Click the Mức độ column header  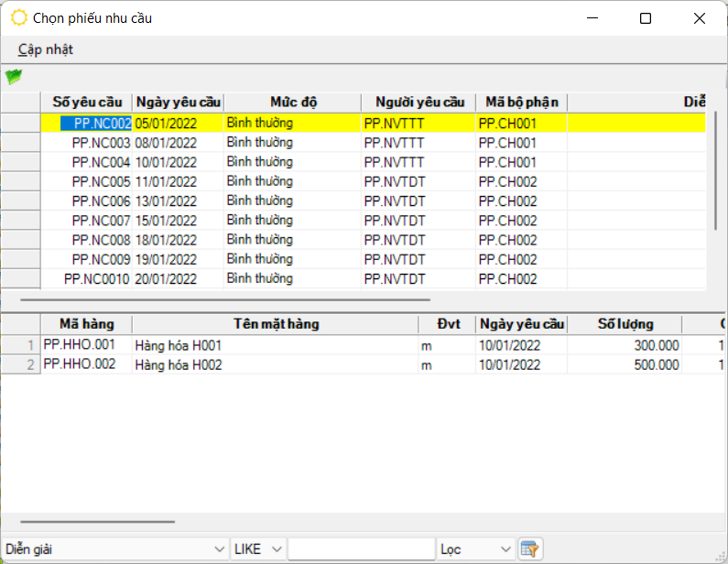coord(293,102)
